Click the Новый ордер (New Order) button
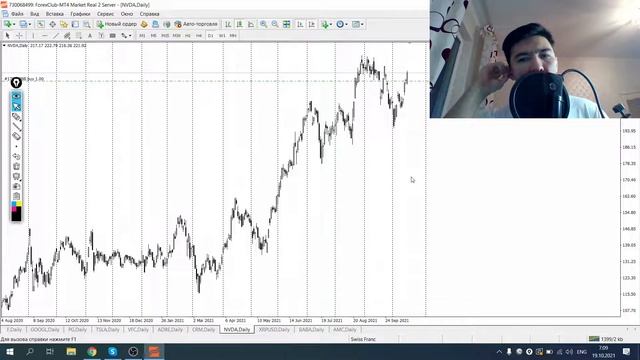This screenshot has height=360, width=640. tap(117, 24)
